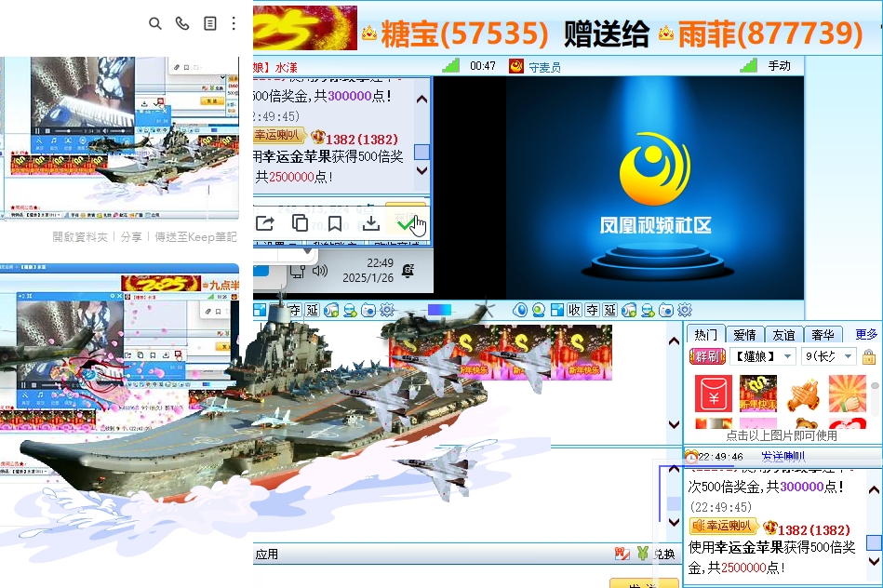The width and height of the screenshot is (883, 588).
Task: Click the 群刷 button
Action: (x=707, y=356)
